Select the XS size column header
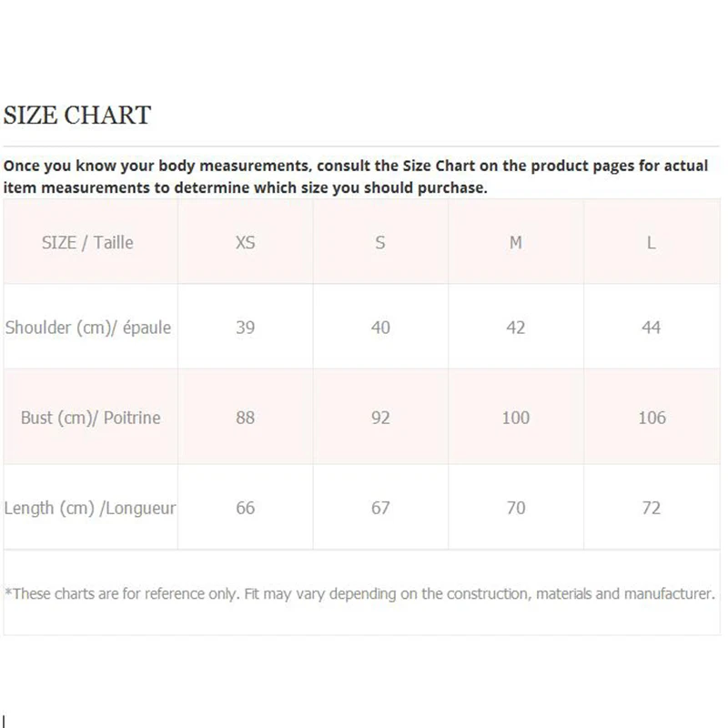 pyautogui.click(x=246, y=243)
